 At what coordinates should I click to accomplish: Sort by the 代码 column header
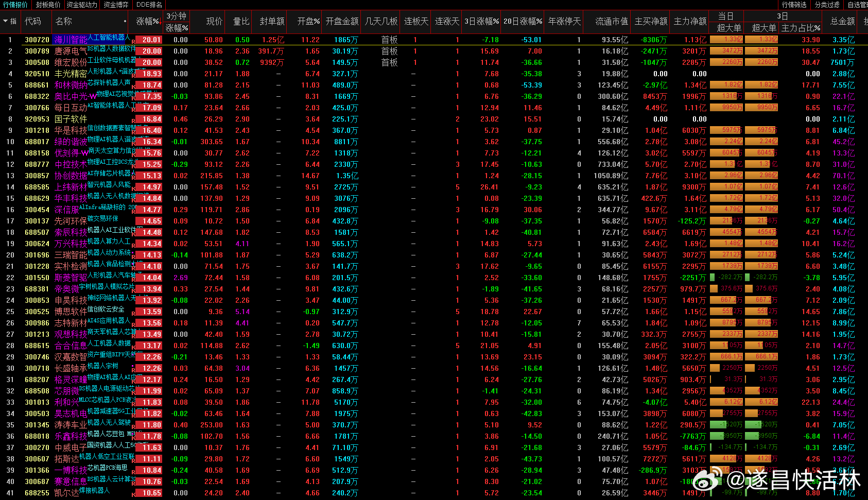(33, 21)
